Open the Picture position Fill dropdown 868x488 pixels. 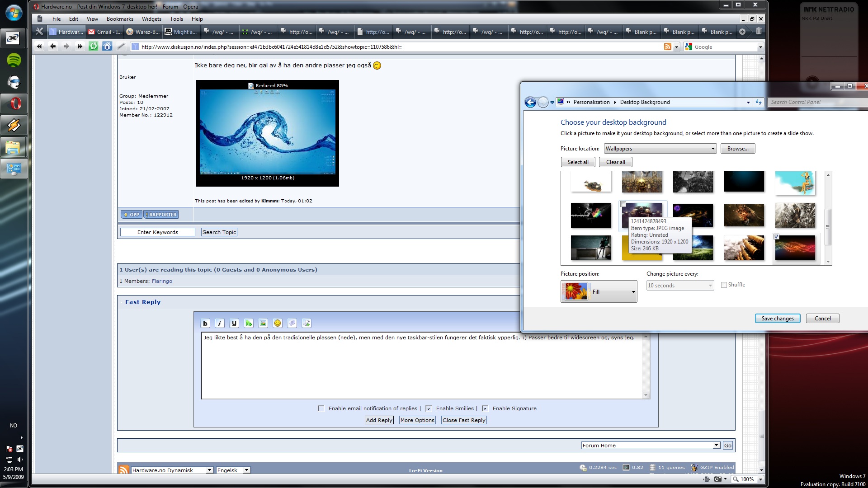(599, 291)
